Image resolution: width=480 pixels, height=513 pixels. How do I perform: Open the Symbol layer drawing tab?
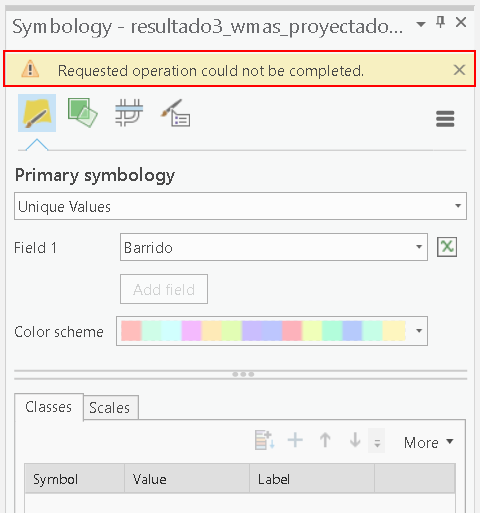[129, 113]
